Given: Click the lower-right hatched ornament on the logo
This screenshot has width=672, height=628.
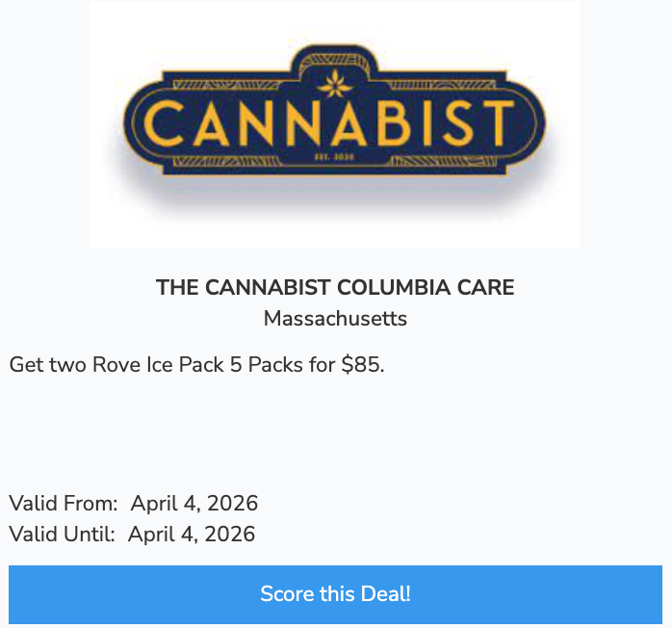Looking at the screenshot, I should pos(444,162).
